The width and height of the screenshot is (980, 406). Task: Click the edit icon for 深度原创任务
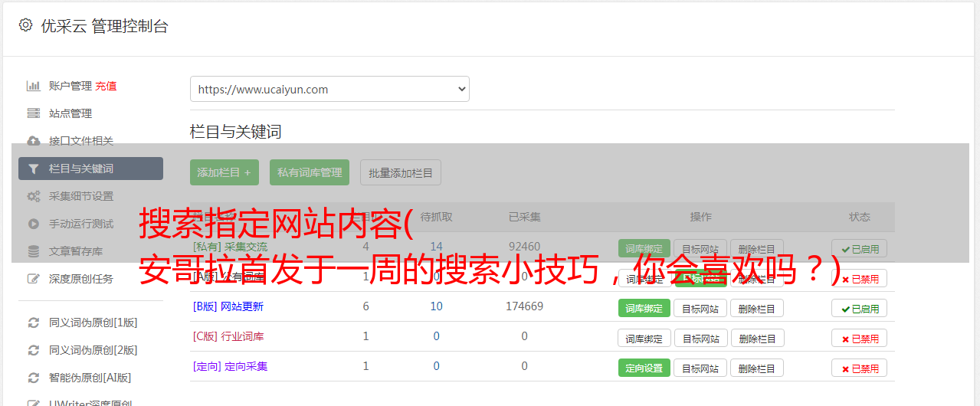[33, 279]
